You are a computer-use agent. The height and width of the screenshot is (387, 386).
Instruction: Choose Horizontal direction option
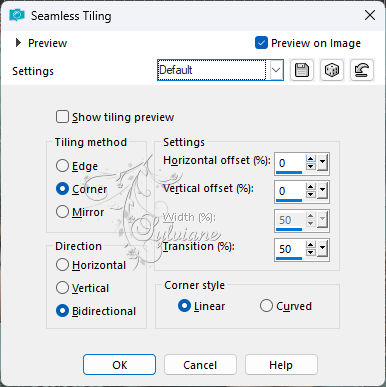point(62,265)
